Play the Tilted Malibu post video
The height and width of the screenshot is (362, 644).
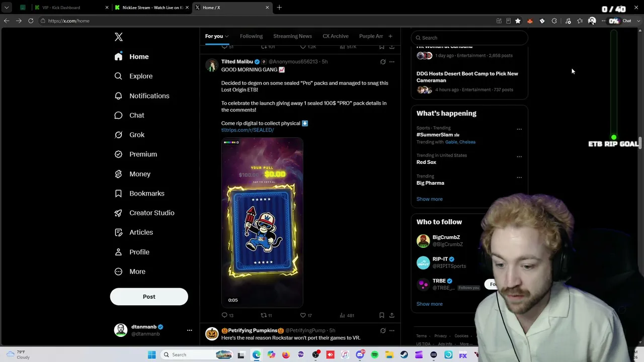click(x=262, y=223)
